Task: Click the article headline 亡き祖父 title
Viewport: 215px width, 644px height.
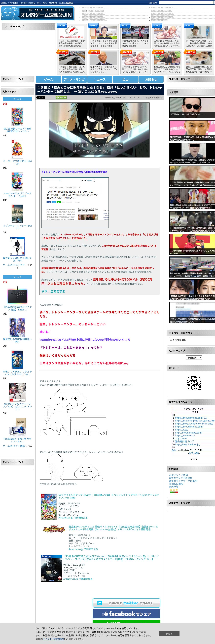Action: click(100, 89)
